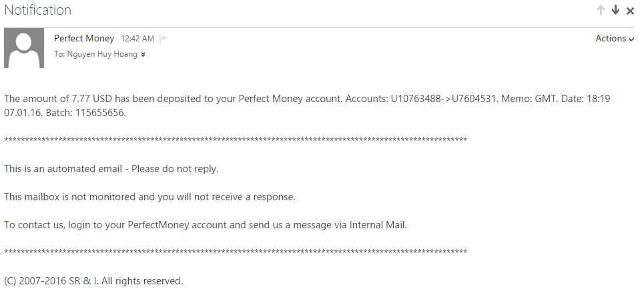Click the Notification subject heading
The height and width of the screenshot is (293, 644).
coord(38,11)
